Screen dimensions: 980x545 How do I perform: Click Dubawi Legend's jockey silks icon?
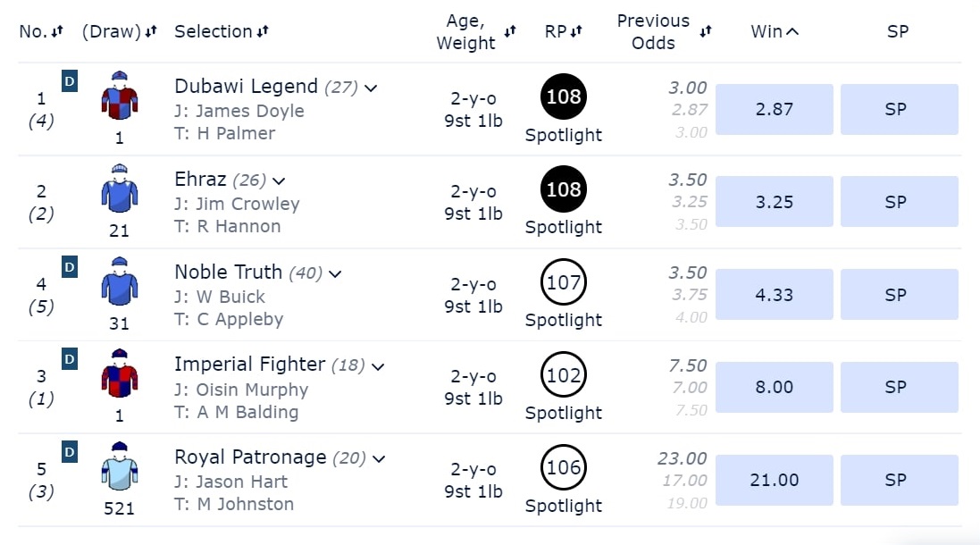pyautogui.click(x=120, y=96)
